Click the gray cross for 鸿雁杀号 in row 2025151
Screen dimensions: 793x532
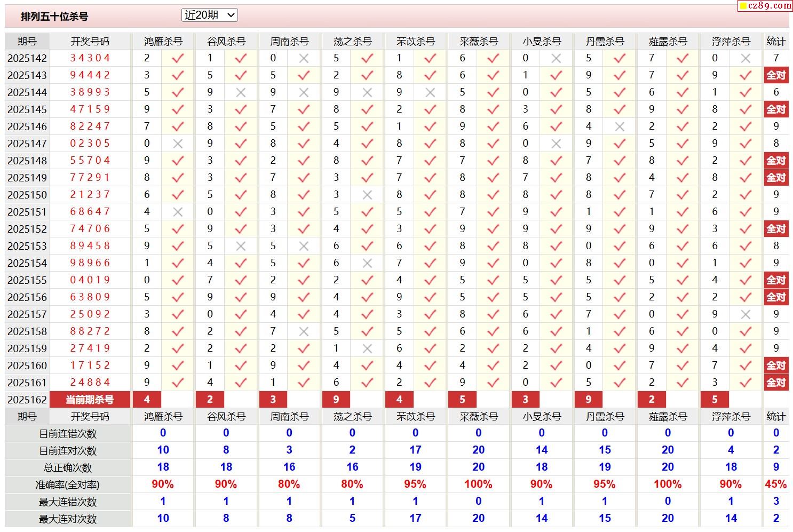click(x=178, y=212)
